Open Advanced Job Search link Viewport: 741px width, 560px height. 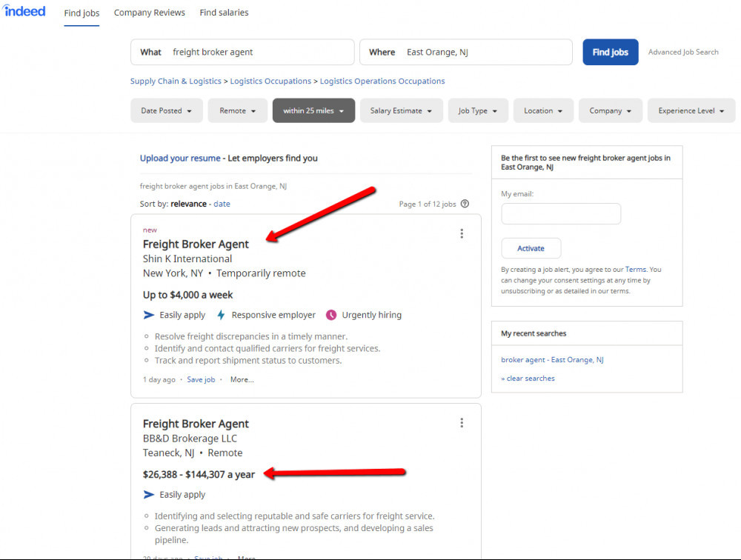pyautogui.click(x=683, y=52)
